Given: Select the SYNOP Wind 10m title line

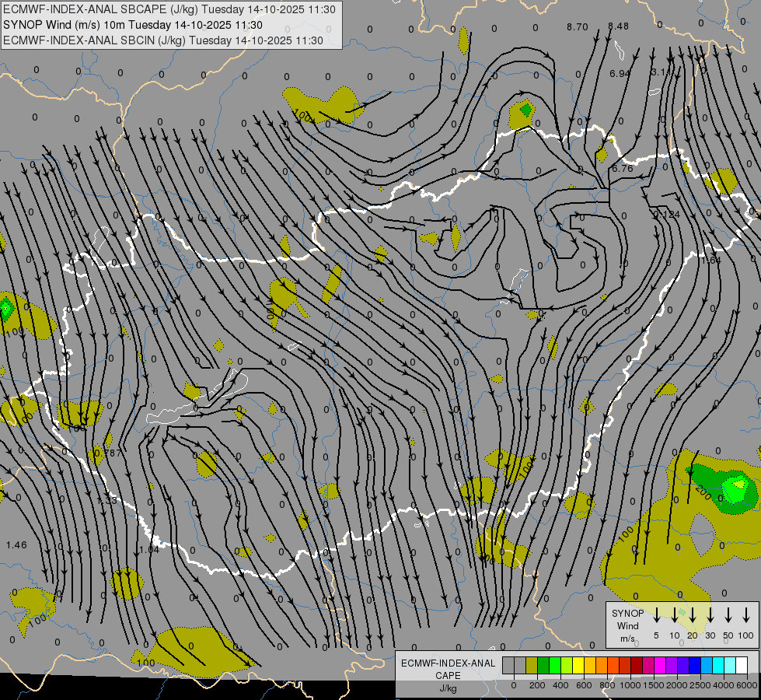Looking at the screenshot, I should (x=138, y=25).
